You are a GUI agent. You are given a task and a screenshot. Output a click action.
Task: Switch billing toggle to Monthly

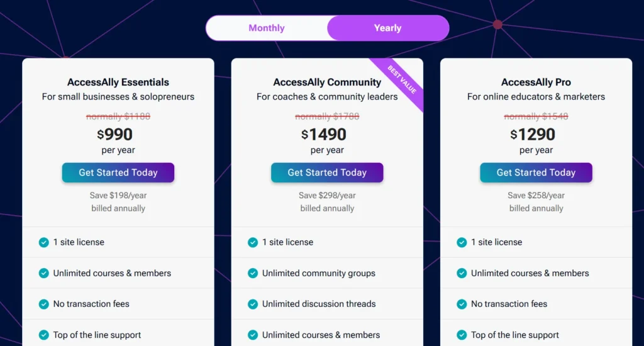tap(267, 28)
